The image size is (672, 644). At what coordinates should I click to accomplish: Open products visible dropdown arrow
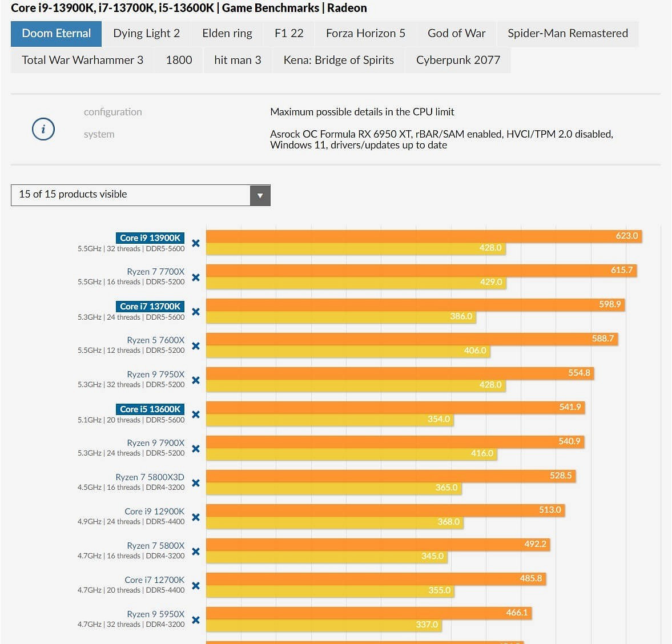coord(260,195)
